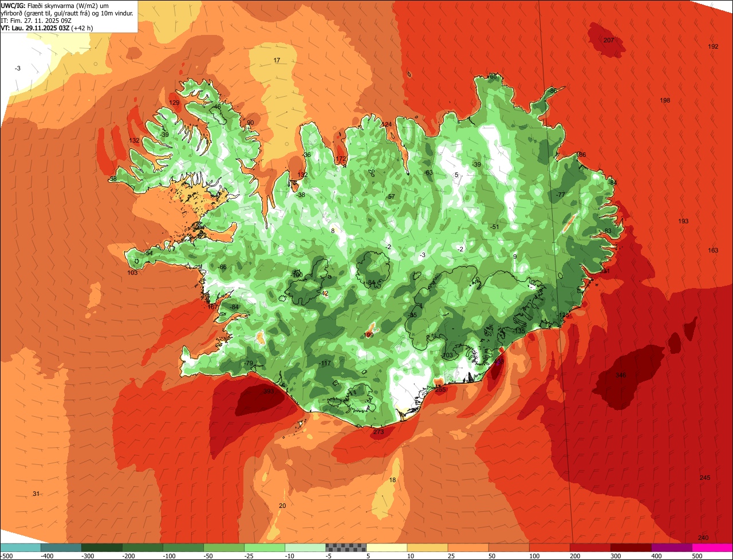Click the map value '129' near the Westfjords

[x=175, y=102]
